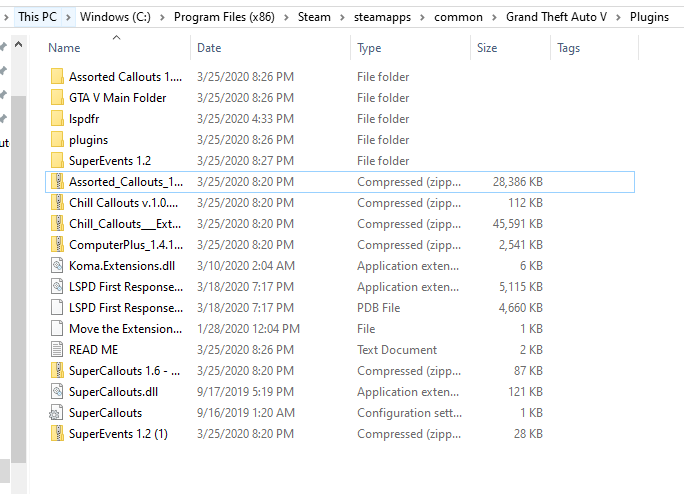Click the '9/17/2019 5:19 PM' date cell

(x=245, y=391)
